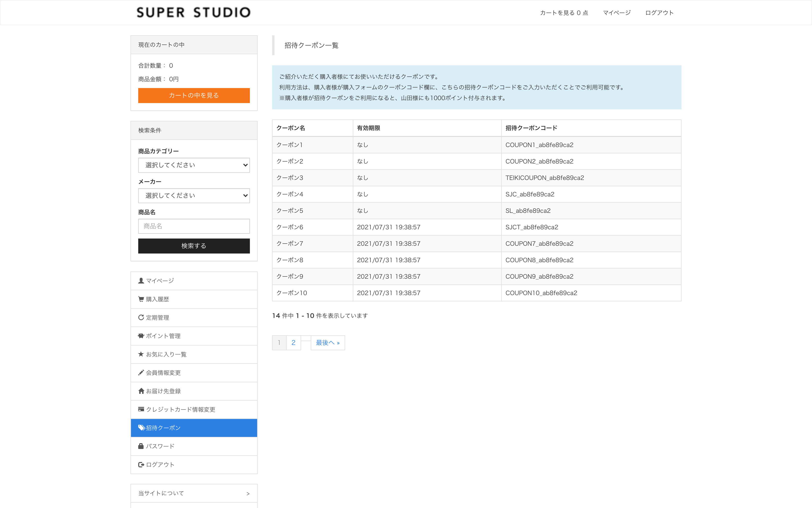Screen dimensions: 812x508
Task: Open カートを見る 0 点 in header
Action: [564, 13]
